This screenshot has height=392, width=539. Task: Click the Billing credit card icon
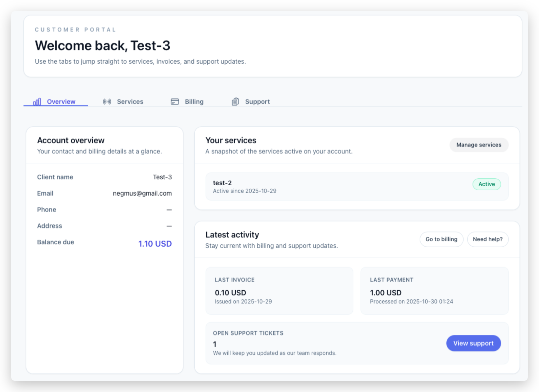pyautogui.click(x=175, y=102)
